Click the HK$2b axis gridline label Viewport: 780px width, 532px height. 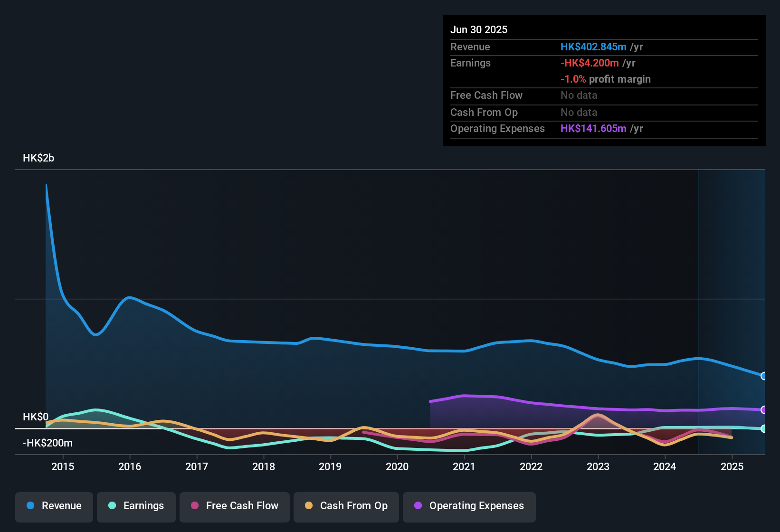point(38,158)
